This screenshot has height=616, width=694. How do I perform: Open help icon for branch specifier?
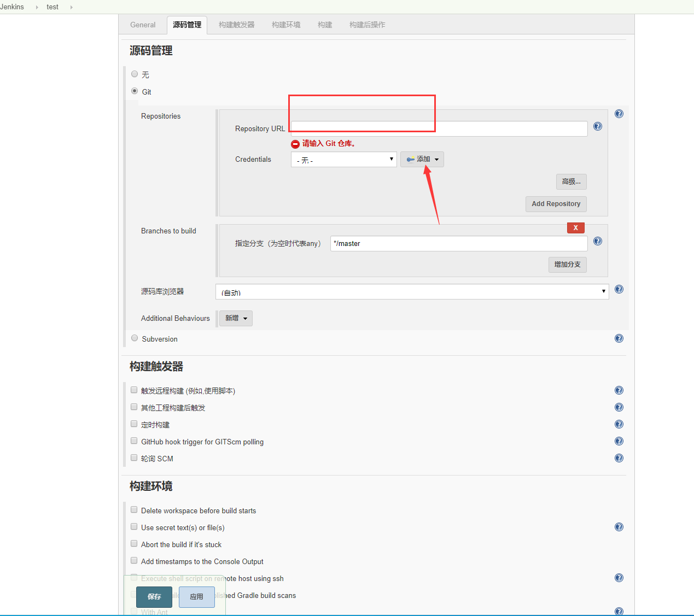598,241
